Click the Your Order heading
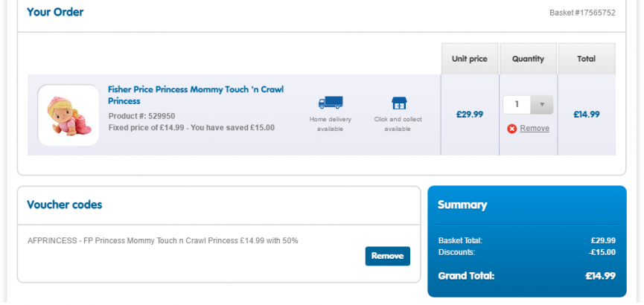Image resolution: width=644 pixels, height=305 pixels. click(55, 12)
